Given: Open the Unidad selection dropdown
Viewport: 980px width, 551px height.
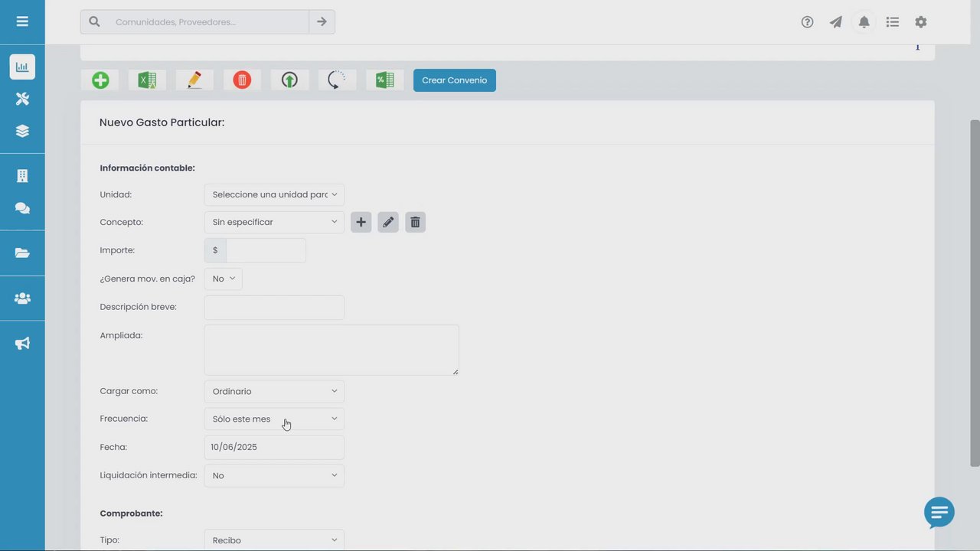Looking at the screenshot, I should pos(274,194).
